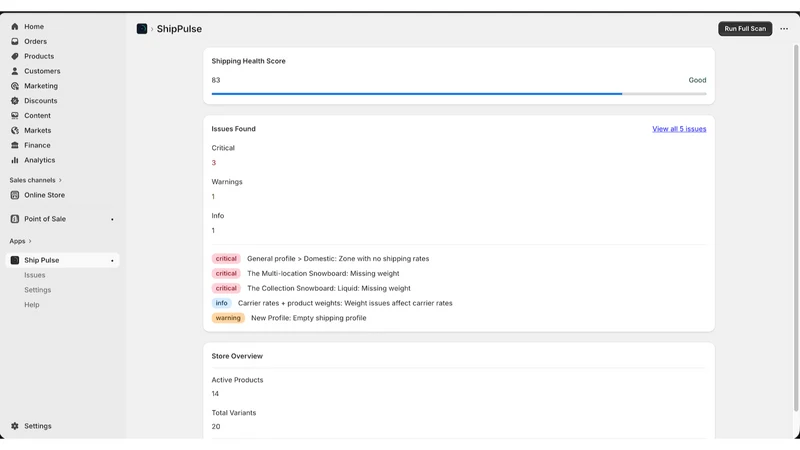This screenshot has width=800, height=450.
Task: Click the Good rating label
Action: 697,80
